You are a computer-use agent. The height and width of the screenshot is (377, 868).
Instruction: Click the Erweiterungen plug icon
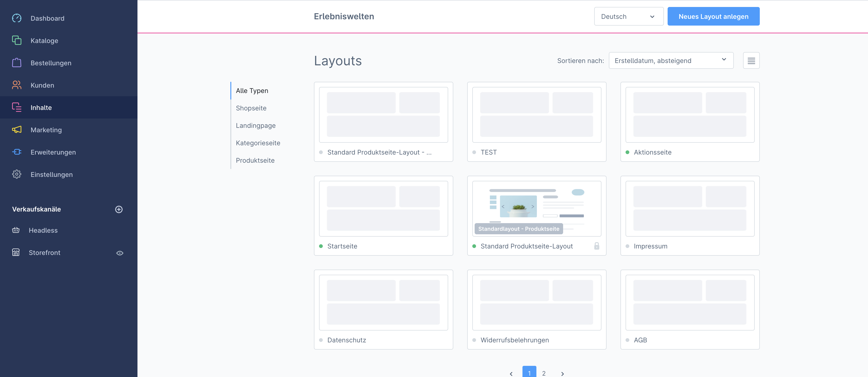(16, 152)
